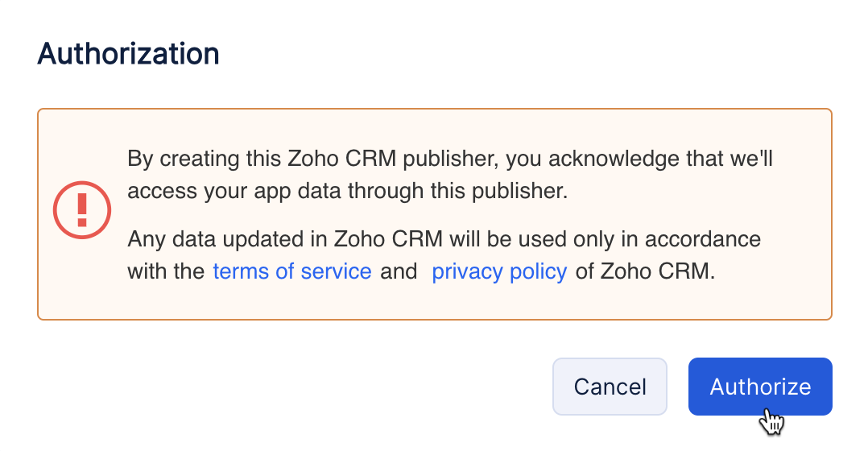
Task: View Zoho CRM's privacy policy
Action: click(499, 271)
